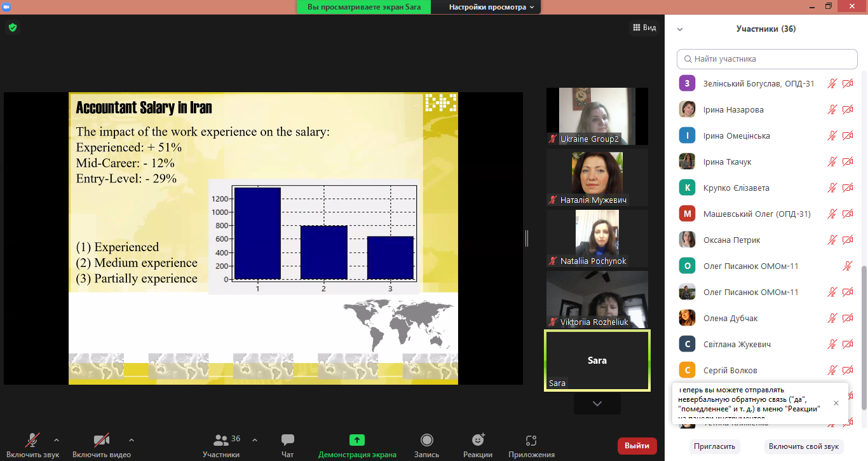868x461 pixels.
Task: Click Включить свой звук button
Action: (804, 446)
